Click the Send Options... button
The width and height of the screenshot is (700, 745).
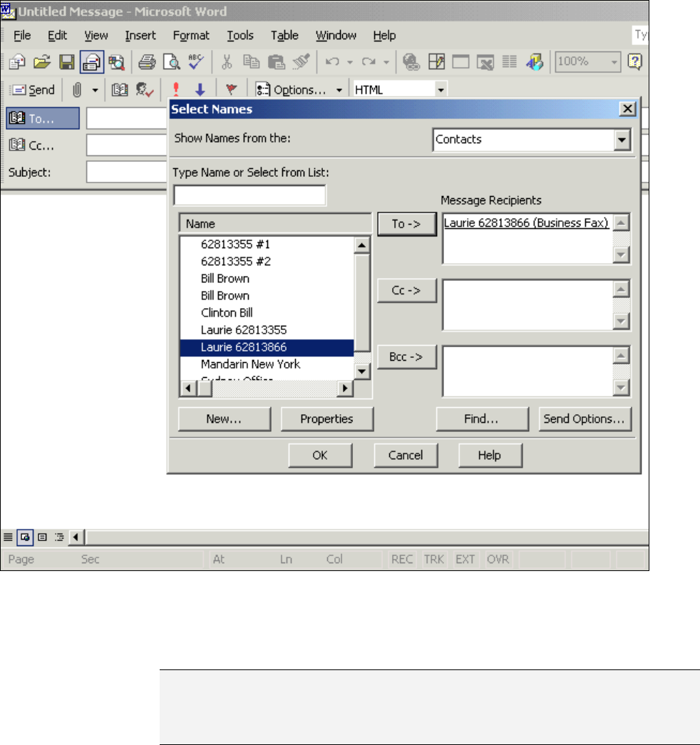coord(585,419)
